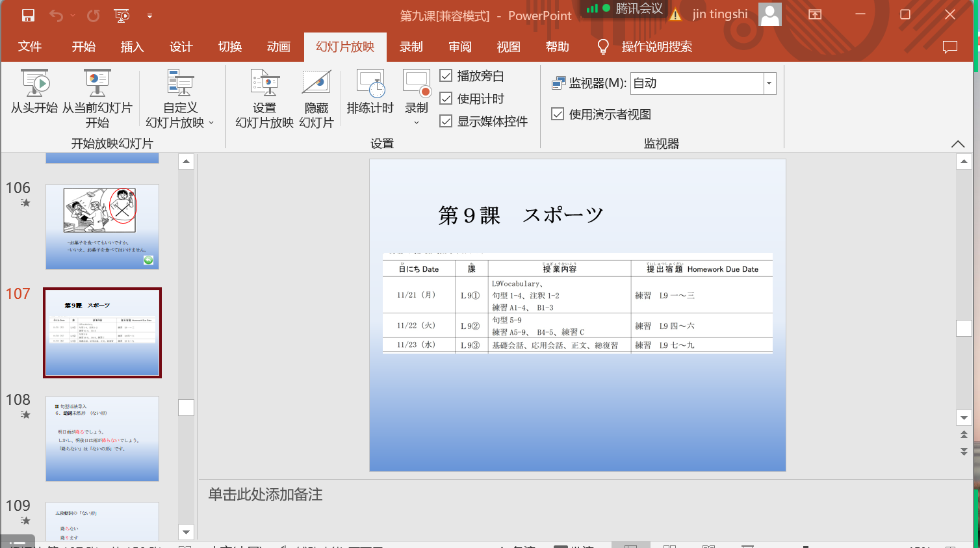Click the Save icon in title bar
Viewport: 980px width, 548px height.
(28, 15)
